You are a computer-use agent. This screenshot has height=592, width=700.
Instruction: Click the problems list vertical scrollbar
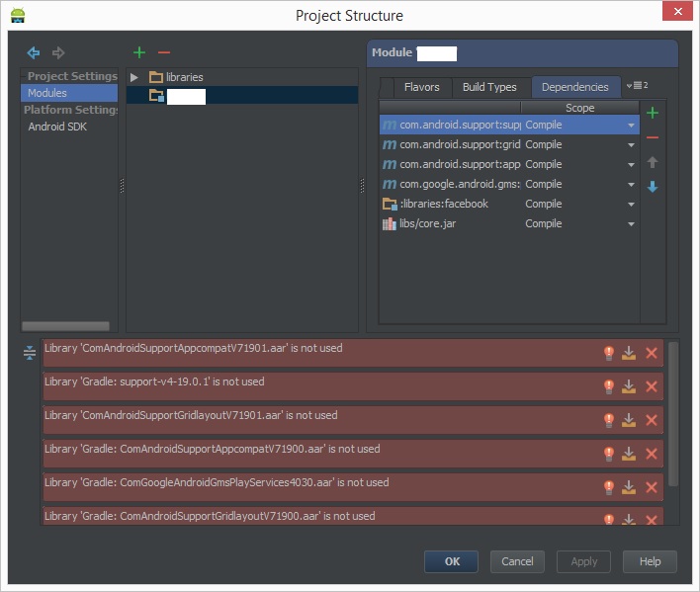pyautogui.click(x=673, y=413)
